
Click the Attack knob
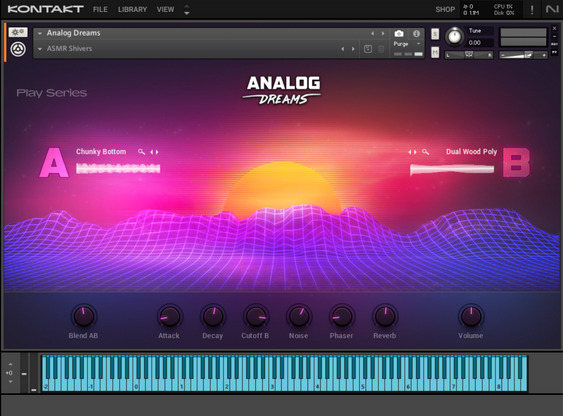tap(169, 316)
